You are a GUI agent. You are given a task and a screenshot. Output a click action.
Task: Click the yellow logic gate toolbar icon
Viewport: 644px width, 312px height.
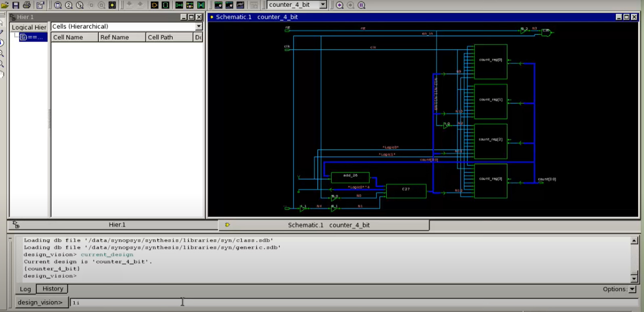click(x=154, y=5)
